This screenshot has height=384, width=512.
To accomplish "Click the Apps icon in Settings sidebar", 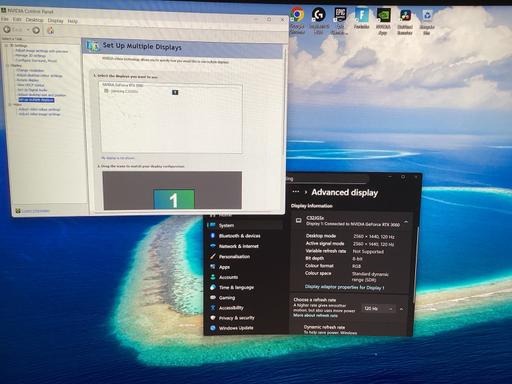I will (x=213, y=267).
